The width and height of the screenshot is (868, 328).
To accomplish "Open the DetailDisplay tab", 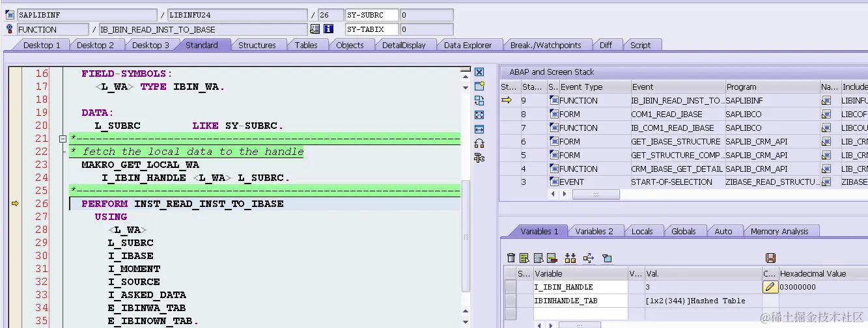I will click(404, 45).
